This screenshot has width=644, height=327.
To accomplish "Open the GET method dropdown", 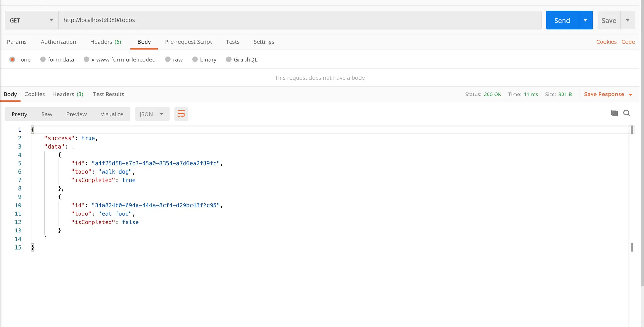I will pyautogui.click(x=32, y=20).
